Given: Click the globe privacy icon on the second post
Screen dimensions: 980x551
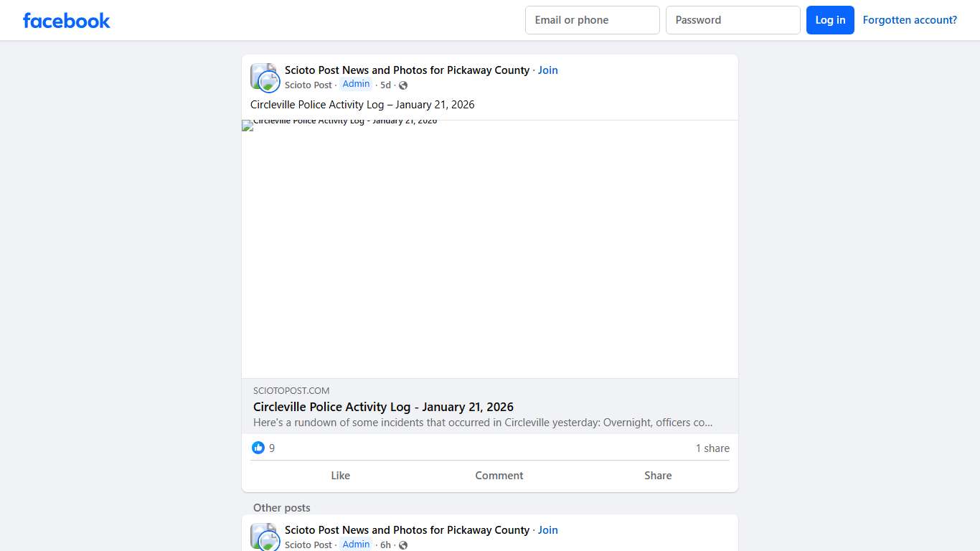Looking at the screenshot, I should point(402,545).
